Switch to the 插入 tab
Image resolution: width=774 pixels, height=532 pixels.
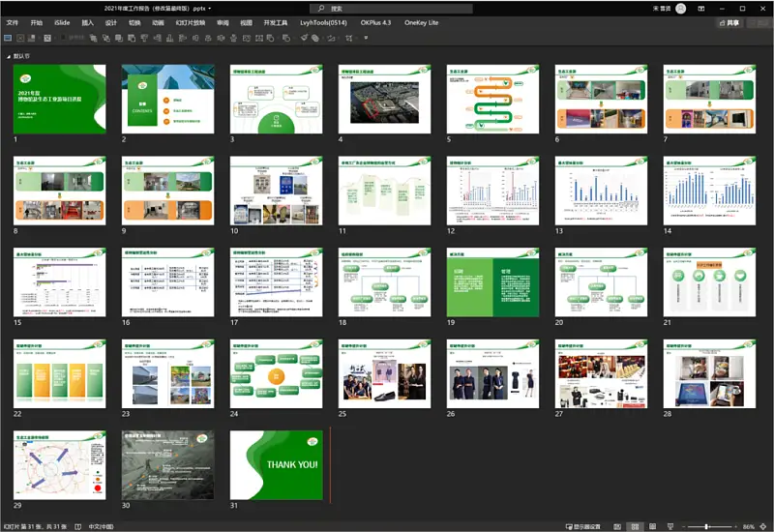point(87,22)
